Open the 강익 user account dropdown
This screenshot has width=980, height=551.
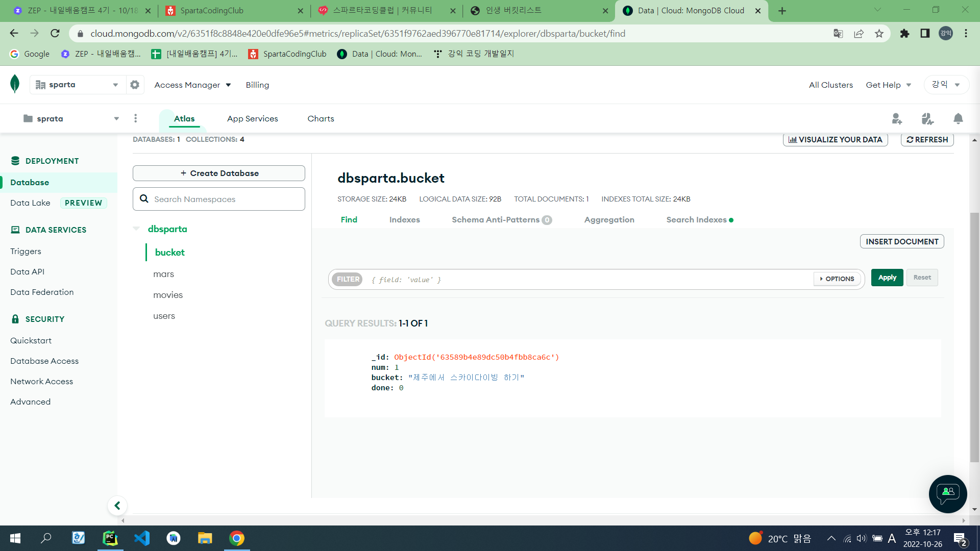click(x=946, y=85)
